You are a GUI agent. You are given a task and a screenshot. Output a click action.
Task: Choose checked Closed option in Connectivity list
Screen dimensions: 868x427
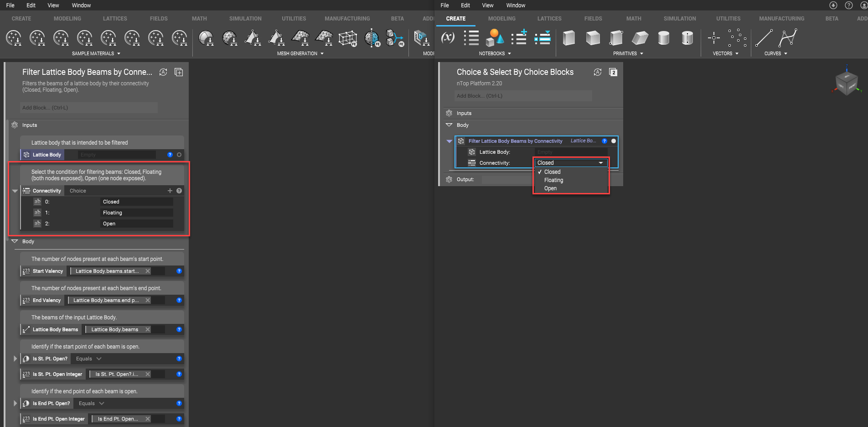point(552,172)
